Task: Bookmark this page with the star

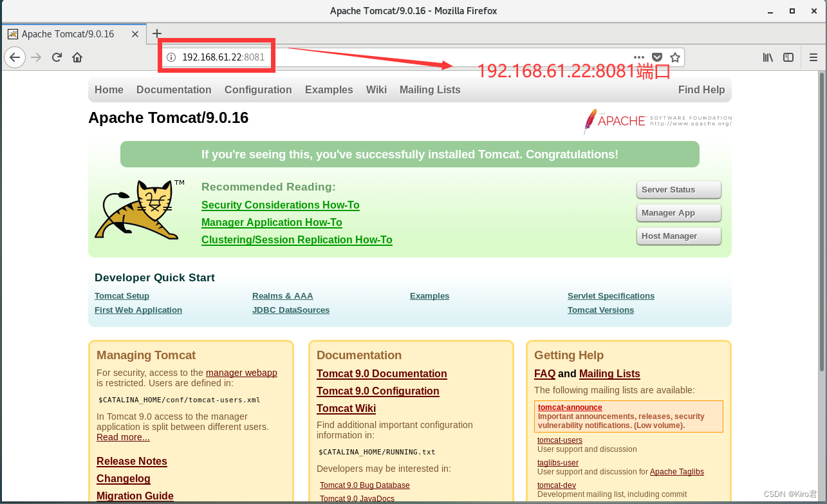Action: [674, 57]
